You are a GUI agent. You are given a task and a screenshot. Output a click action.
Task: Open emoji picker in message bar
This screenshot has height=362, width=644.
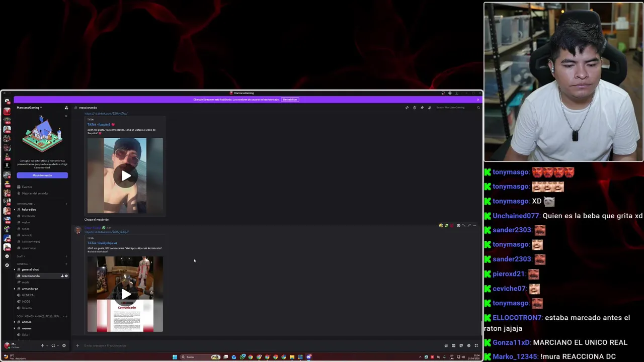pyautogui.click(x=468, y=345)
